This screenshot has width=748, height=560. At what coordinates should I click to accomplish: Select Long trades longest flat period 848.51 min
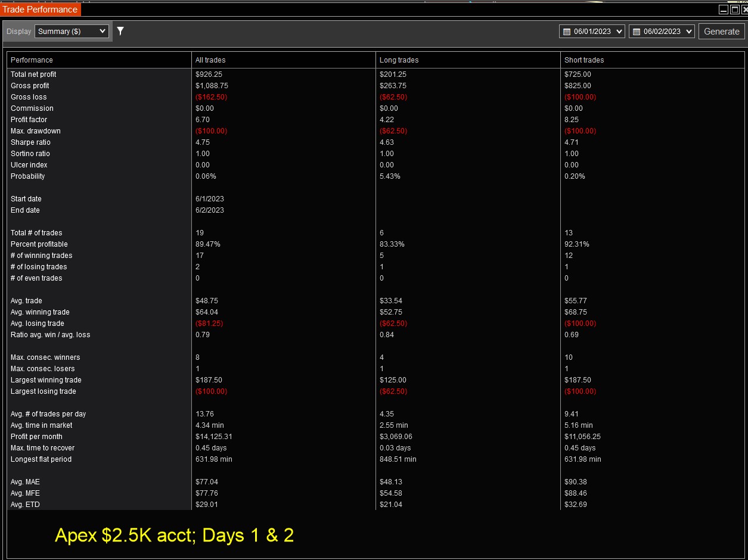point(398,459)
